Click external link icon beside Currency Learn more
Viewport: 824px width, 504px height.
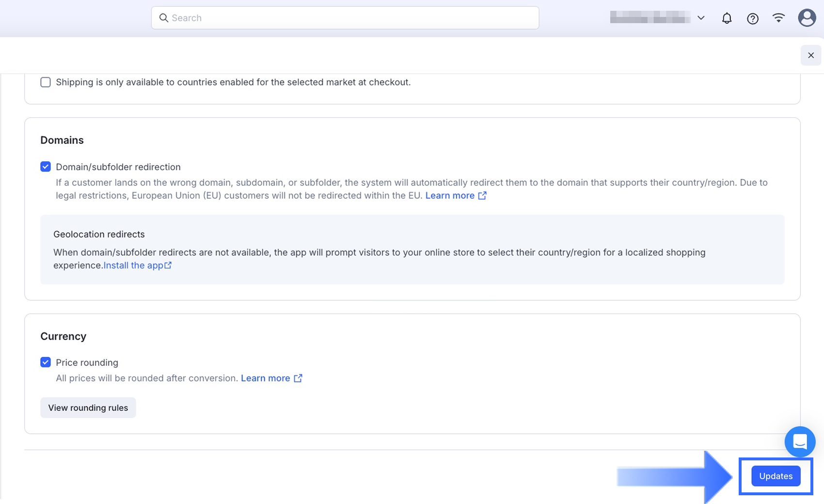point(298,378)
